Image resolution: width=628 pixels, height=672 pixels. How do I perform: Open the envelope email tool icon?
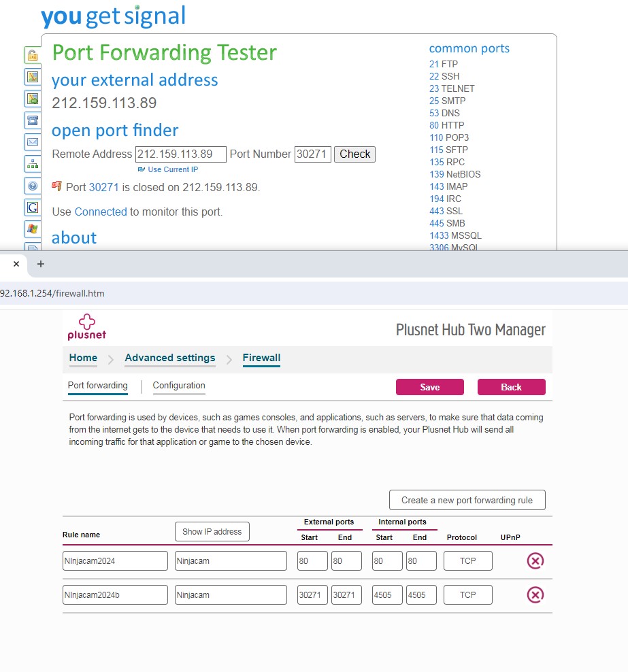tap(32, 142)
